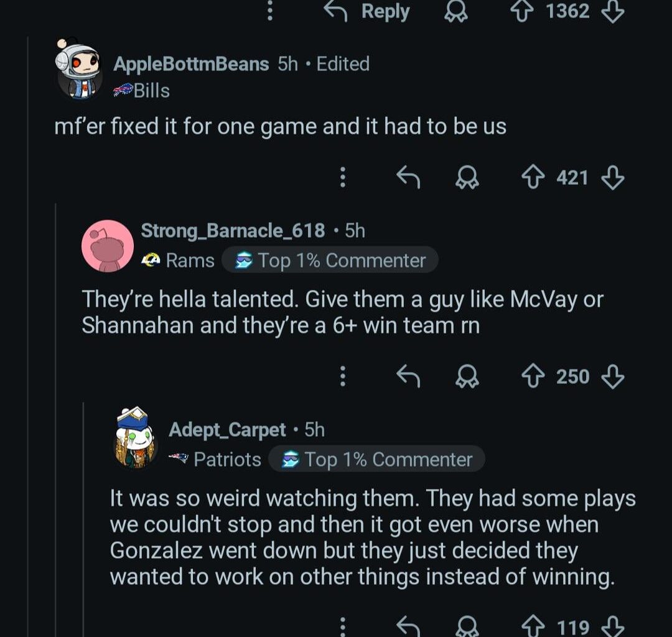Screen dimensions: 672x637
Task: Downvote Strong_Barnacle_618's comment with 250 votes
Action: 613,376
